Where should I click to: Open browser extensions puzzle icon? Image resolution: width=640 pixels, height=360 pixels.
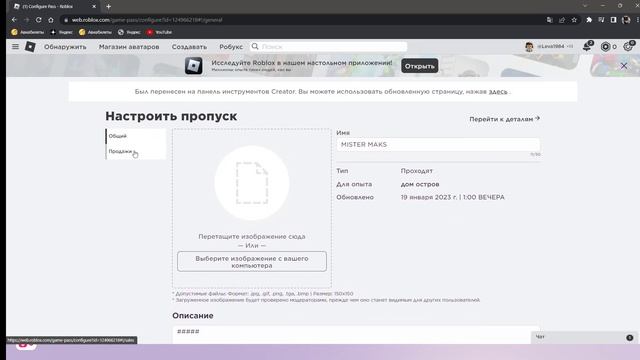point(589,20)
